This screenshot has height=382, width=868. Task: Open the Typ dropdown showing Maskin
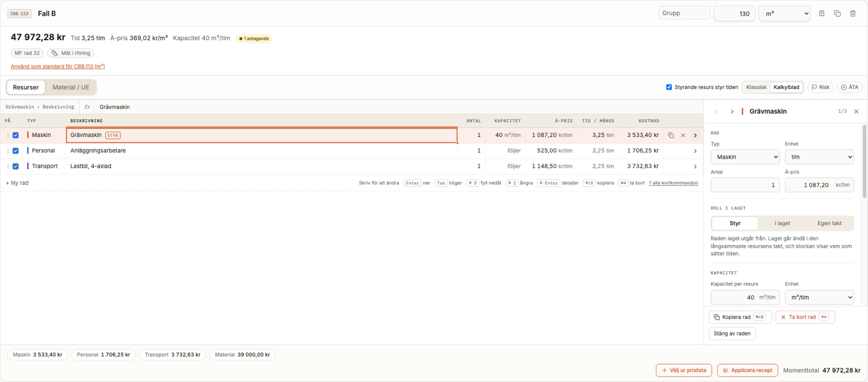(745, 157)
